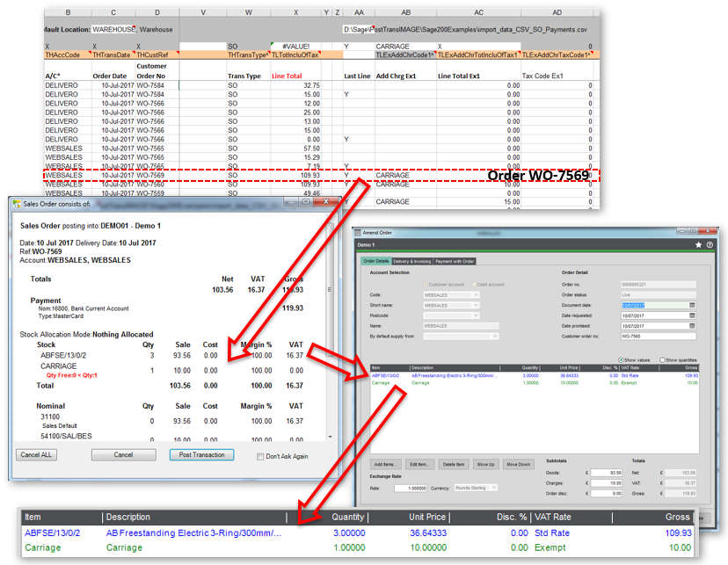
Task: Open Document date calendar picker
Action: (692, 305)
